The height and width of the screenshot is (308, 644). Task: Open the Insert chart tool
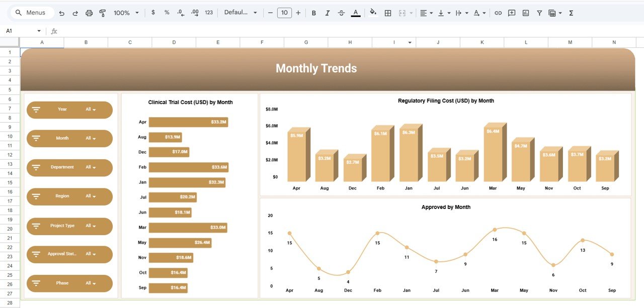point(525,13)
